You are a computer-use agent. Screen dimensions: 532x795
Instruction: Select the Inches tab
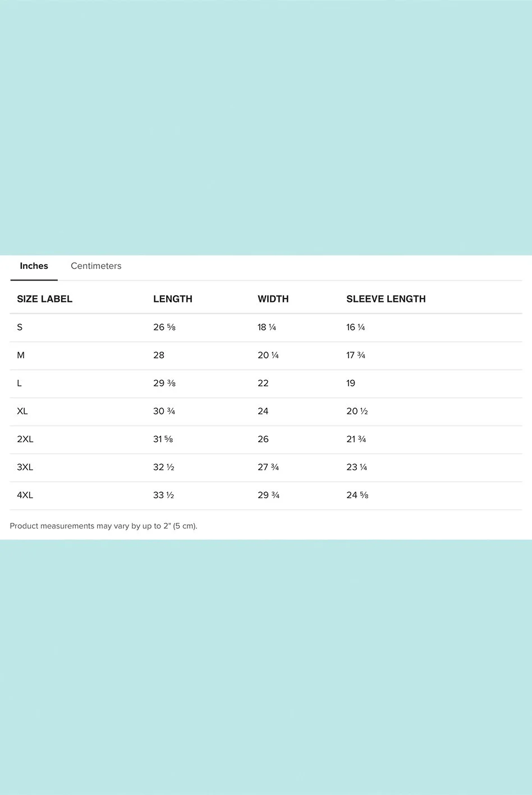coord(34,266)
